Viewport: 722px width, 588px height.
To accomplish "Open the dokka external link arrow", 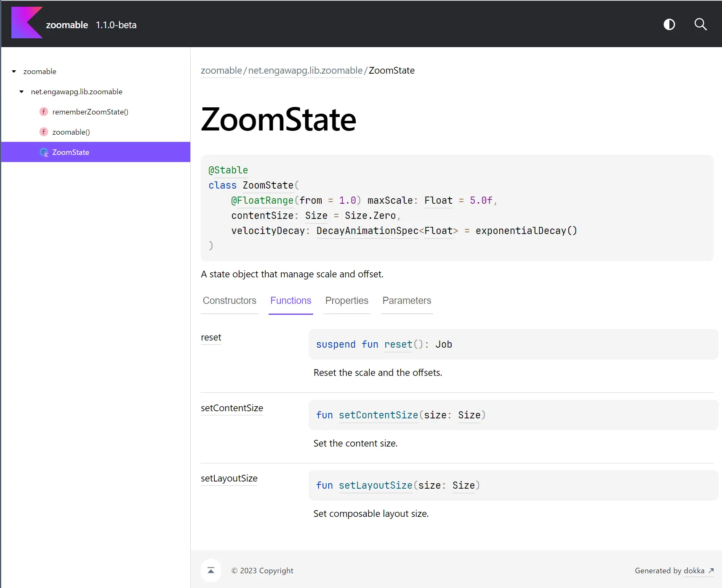I will click(711, 571).
